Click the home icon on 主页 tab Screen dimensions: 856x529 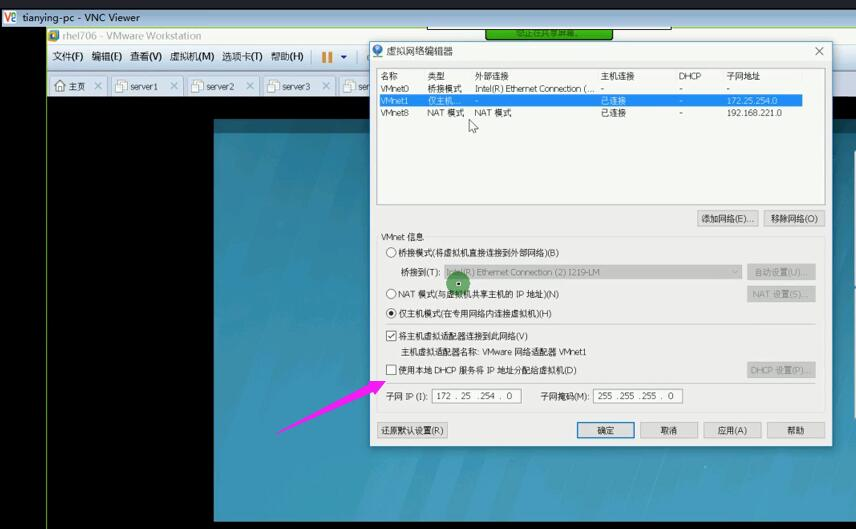[x=60, y=86]
